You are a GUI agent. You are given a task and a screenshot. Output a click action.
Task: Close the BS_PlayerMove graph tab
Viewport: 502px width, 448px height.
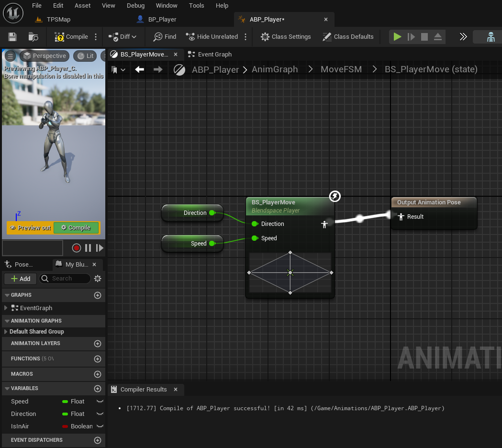coord(176,55)
